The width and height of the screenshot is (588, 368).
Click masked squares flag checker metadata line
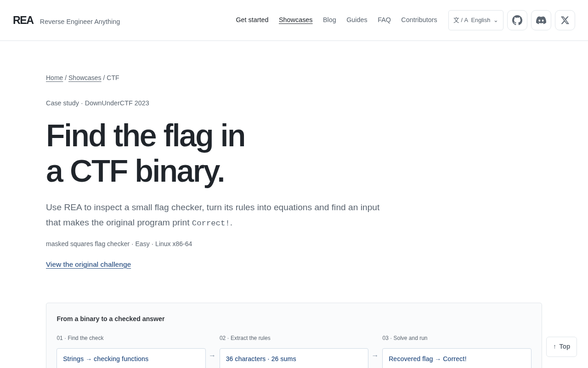point(119,244)
